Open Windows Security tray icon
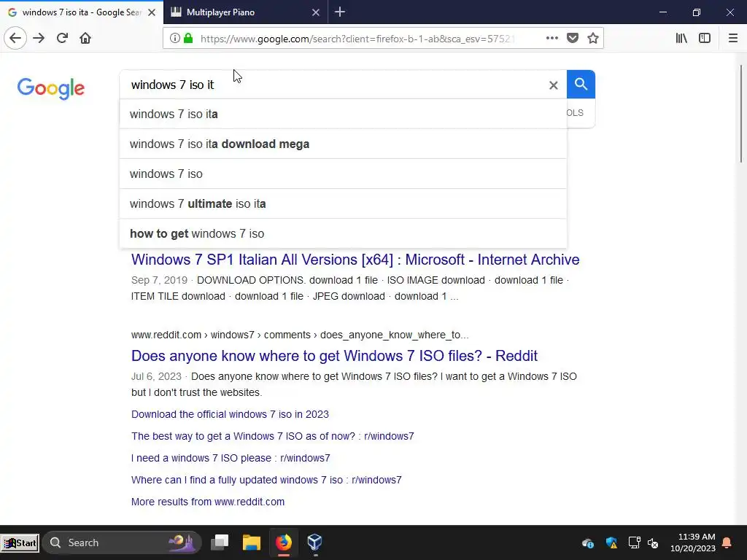The width and height of the screenshot is (747, 560). tap(611, 542)
